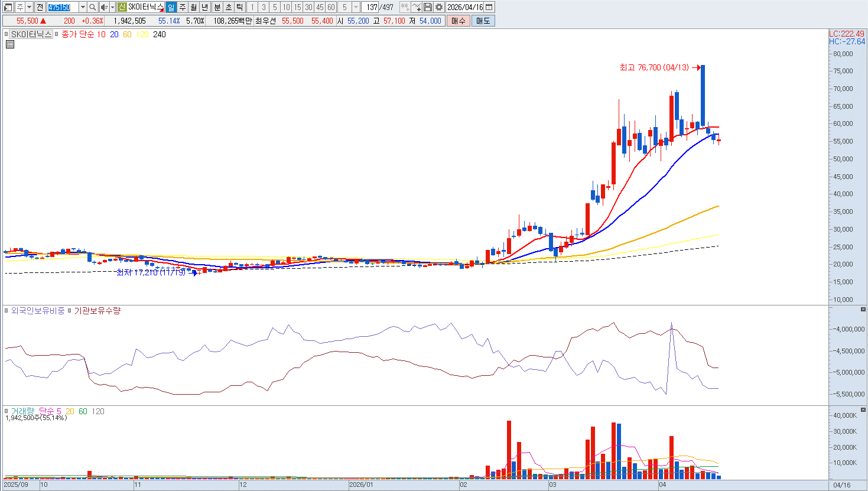The height and width of the screenshot is (491, 868).
Task: Open the chart settings gear icon
Action: pyautogui.click(x=439, y=7)
